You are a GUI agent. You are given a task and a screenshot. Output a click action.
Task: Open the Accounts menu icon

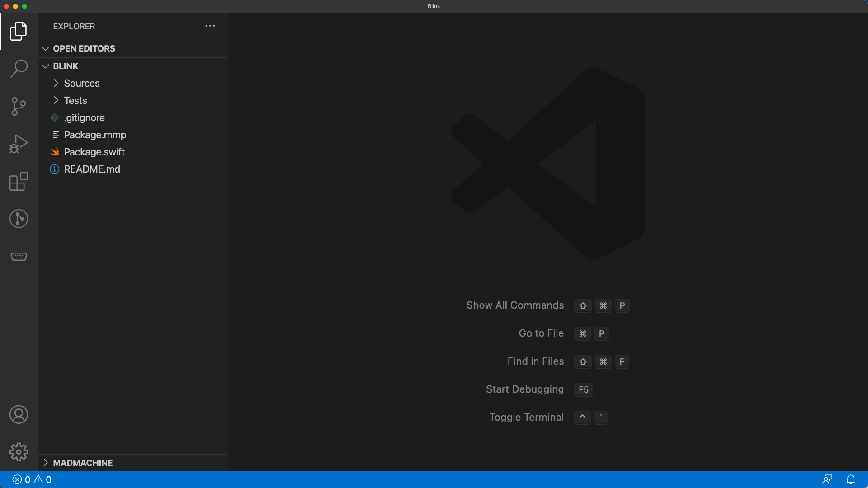pos(19,414)
